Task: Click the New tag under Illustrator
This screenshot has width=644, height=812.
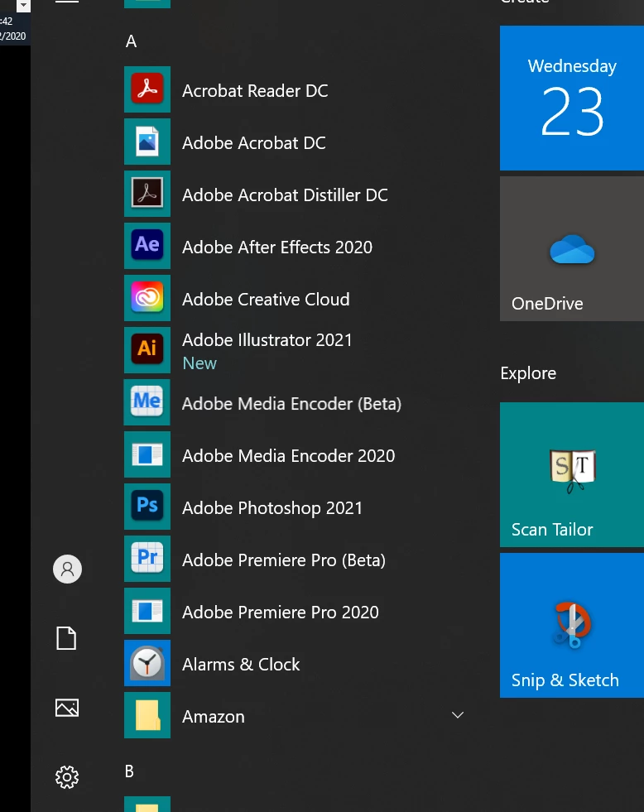Action: click(x=199, y=363)
